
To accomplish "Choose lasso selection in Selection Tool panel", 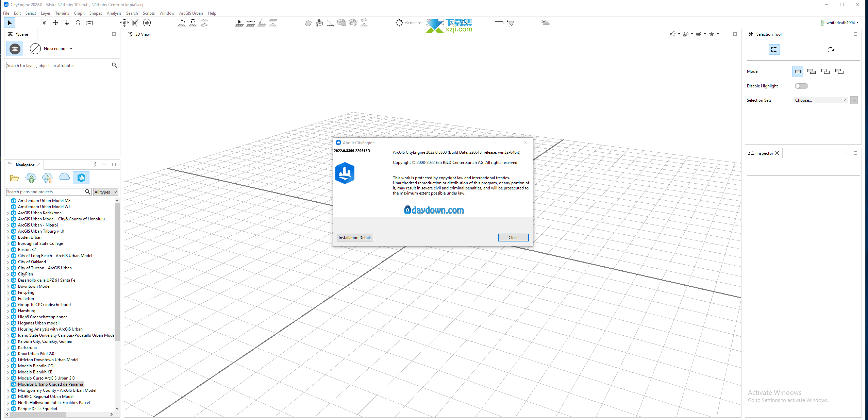I will coord(831,50).
